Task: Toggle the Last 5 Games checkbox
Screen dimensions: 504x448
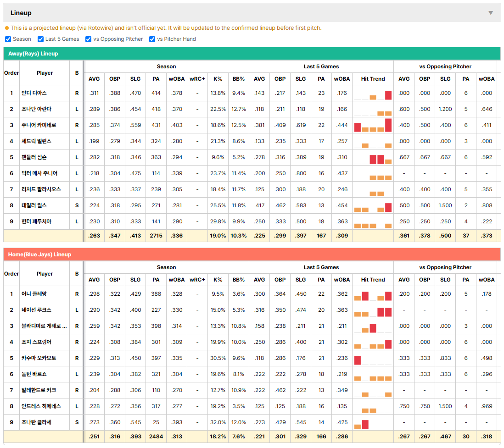Action: pyautogui.click(x=40, y=39)
